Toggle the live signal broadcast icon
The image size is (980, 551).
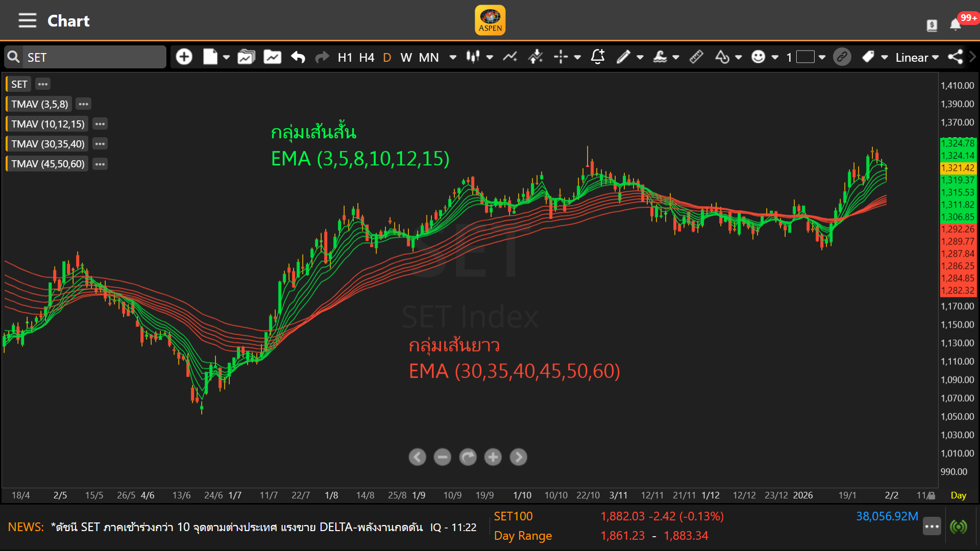tap(959, 527)
